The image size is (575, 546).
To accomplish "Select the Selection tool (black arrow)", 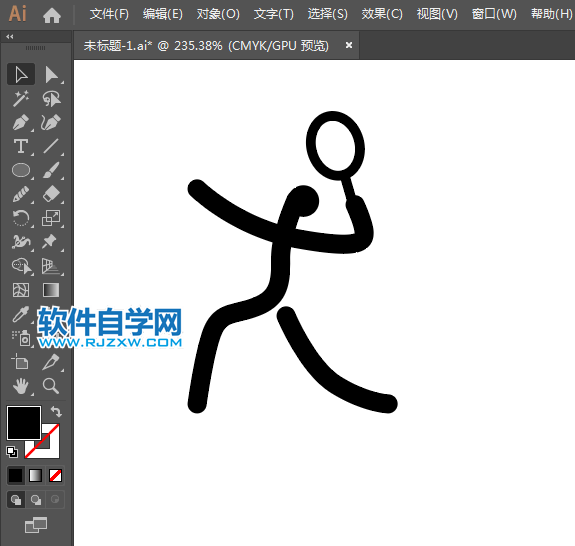I will pyautogui.click(x=21, y=74).
